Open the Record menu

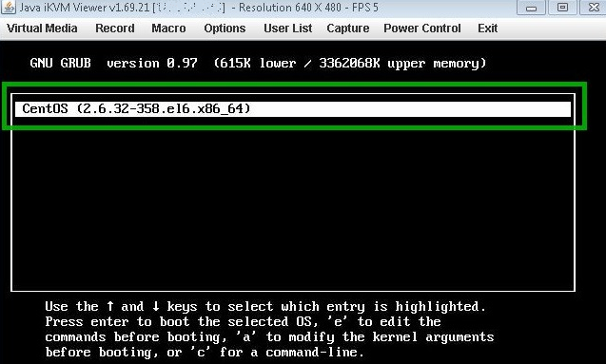click(x=115, y=29)
